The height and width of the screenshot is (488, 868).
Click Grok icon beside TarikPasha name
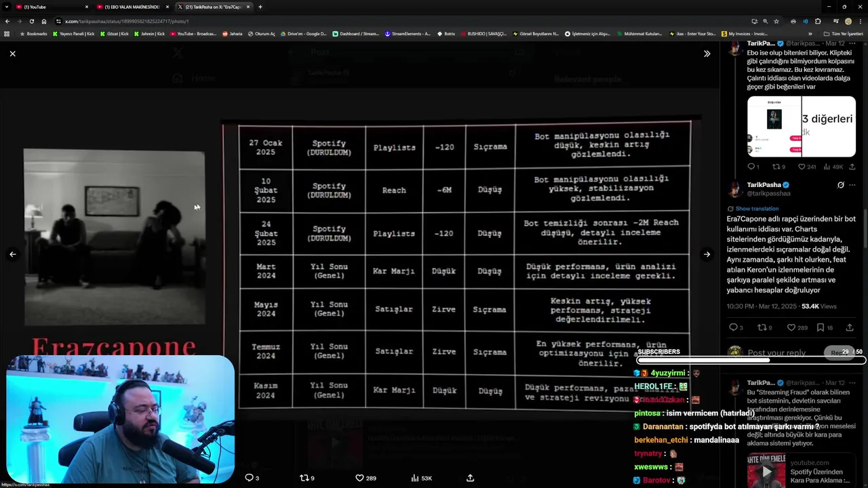(x=841, y=185)
